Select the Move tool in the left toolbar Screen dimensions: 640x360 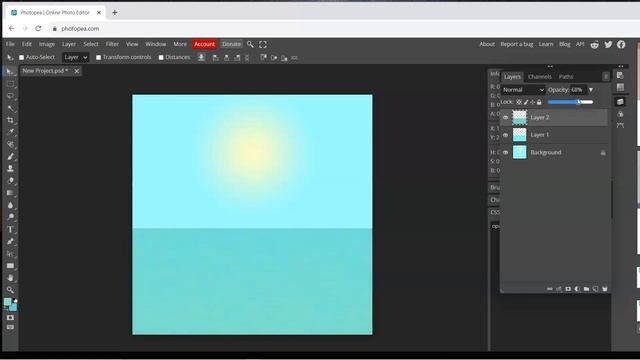point(10,72)
